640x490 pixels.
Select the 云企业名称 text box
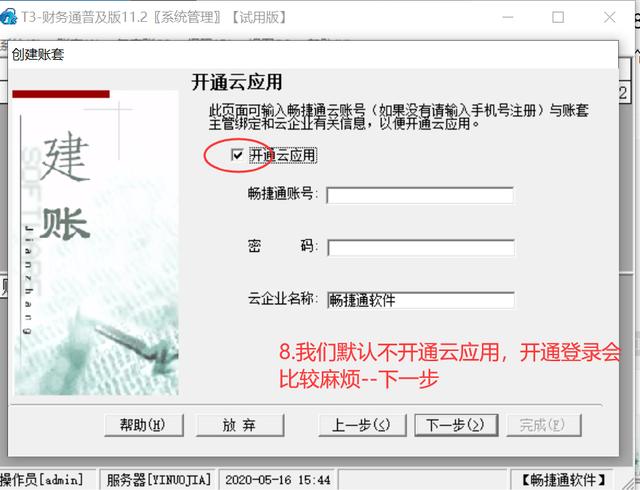coord(420,300)
